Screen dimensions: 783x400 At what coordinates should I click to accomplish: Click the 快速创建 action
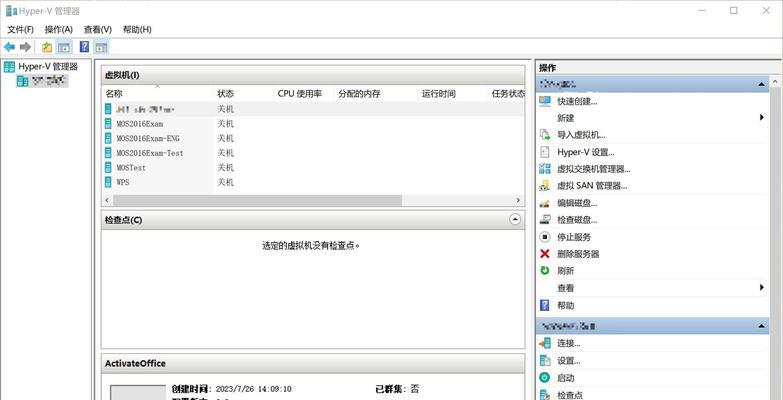[x=577, y=101]
